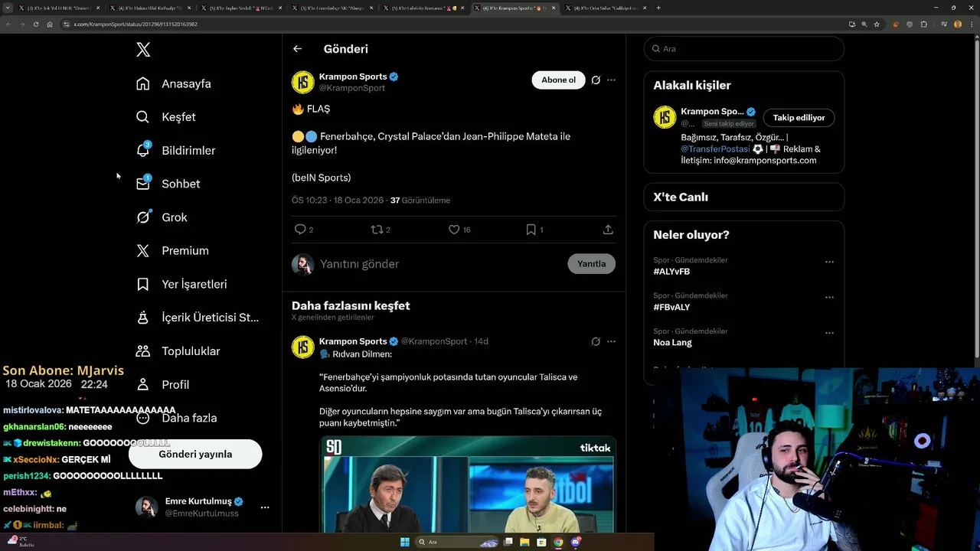980x551 pixels.
Task: Open the #ALYvFB trend
Action: [x=671, y=272]
